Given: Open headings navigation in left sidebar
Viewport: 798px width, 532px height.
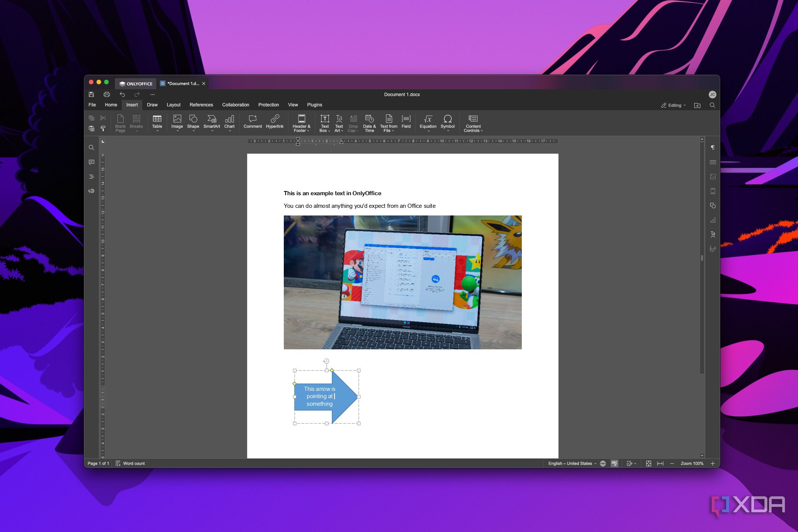Looking at the screenshot, I should [92, 177].
